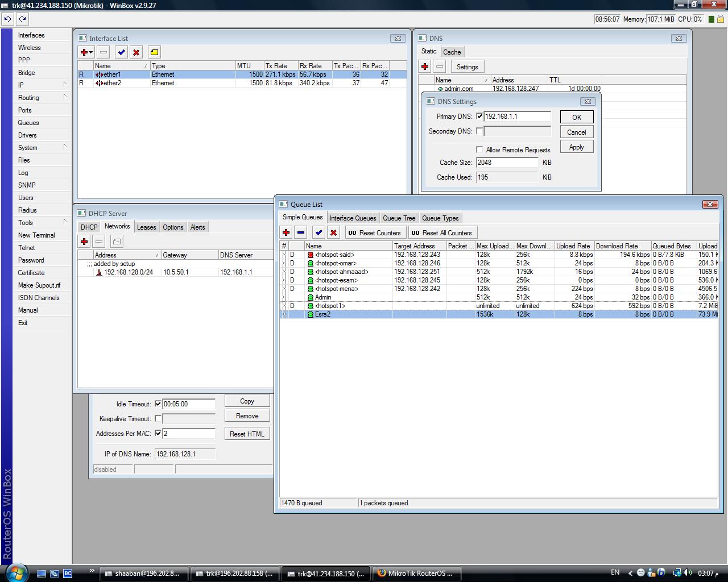Enable the selected queue with blue checkmark icon

[x=318, y=232]
